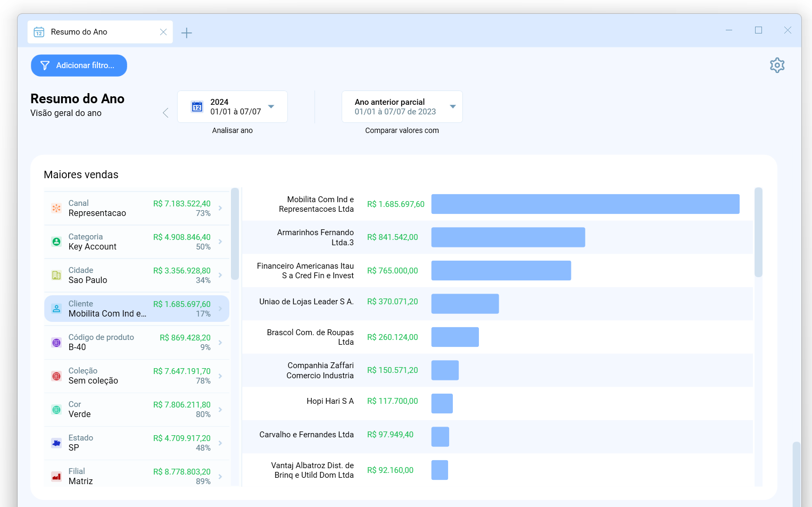The height and width of the screenshot is (507, 812).
Task: Click the Estado map icon
Action: click(x=56, y=443)
